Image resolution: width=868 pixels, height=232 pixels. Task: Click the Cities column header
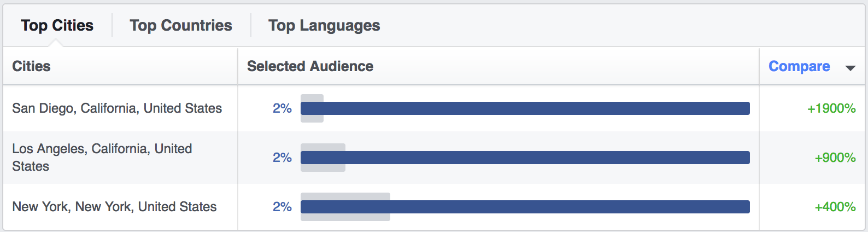[x=31, y=66]
